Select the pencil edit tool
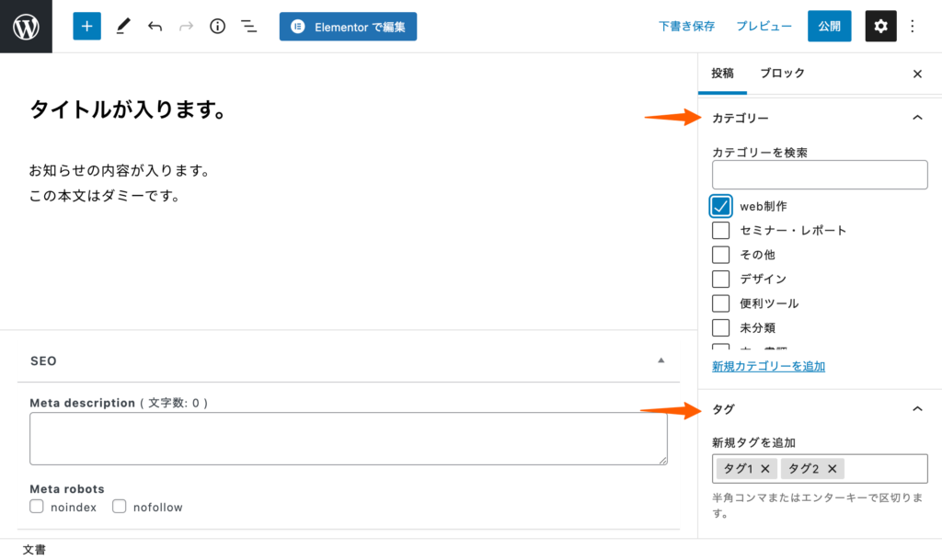The image size is (942, 560). [122, 27]
